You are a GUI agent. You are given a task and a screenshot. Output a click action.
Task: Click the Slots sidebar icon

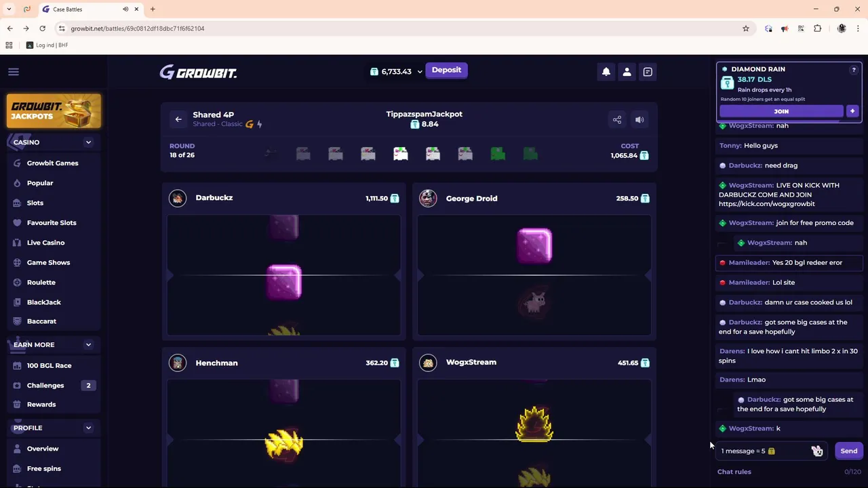coord(17,203)
